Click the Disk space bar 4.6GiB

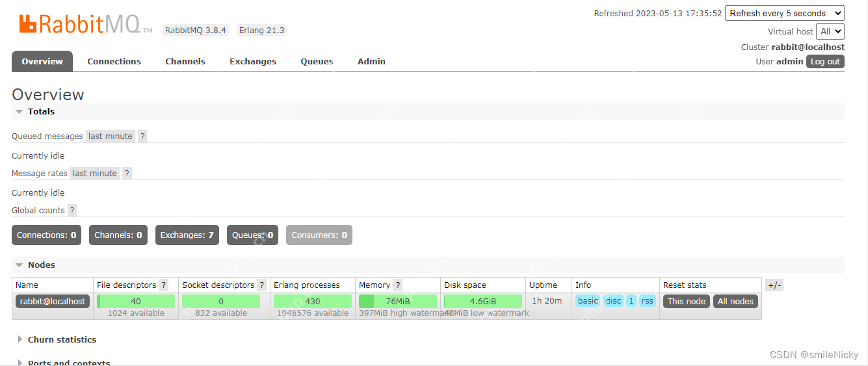point(483,302)
